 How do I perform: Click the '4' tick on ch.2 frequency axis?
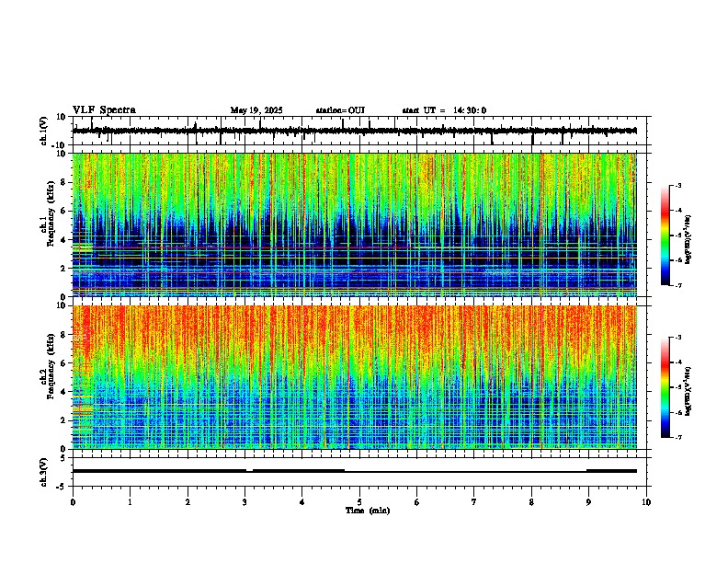pos(64,392)
